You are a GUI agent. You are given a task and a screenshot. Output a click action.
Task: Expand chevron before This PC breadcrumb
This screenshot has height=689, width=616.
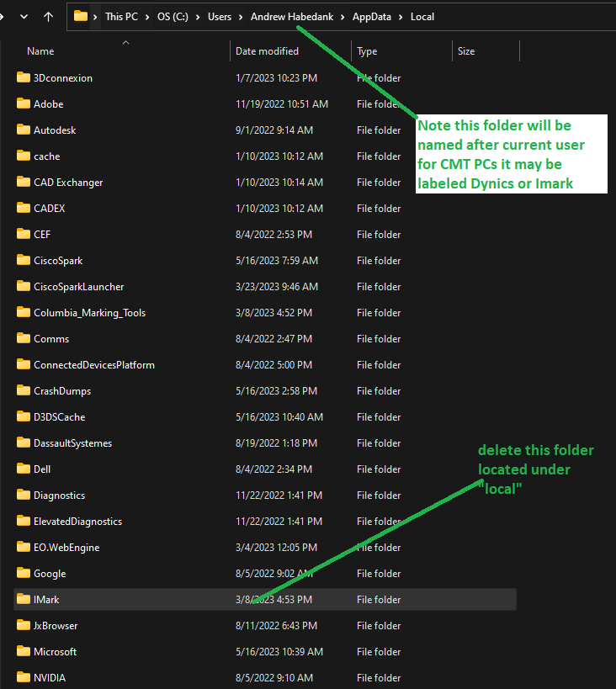(95, 17)
